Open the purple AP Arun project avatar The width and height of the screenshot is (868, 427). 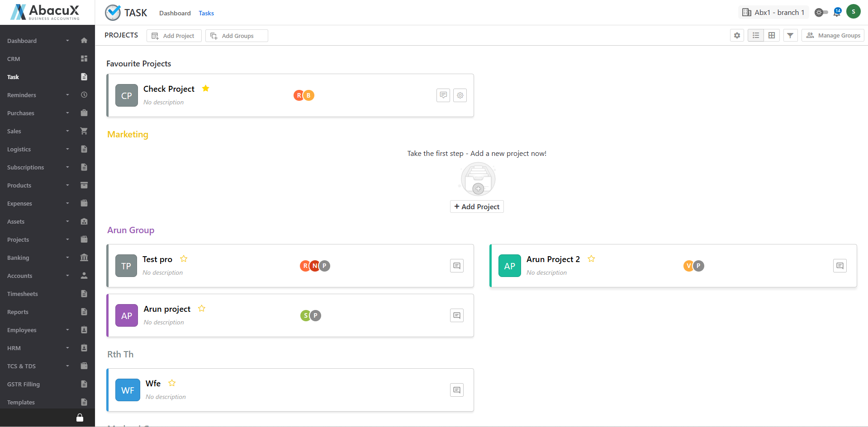(127, 315)
